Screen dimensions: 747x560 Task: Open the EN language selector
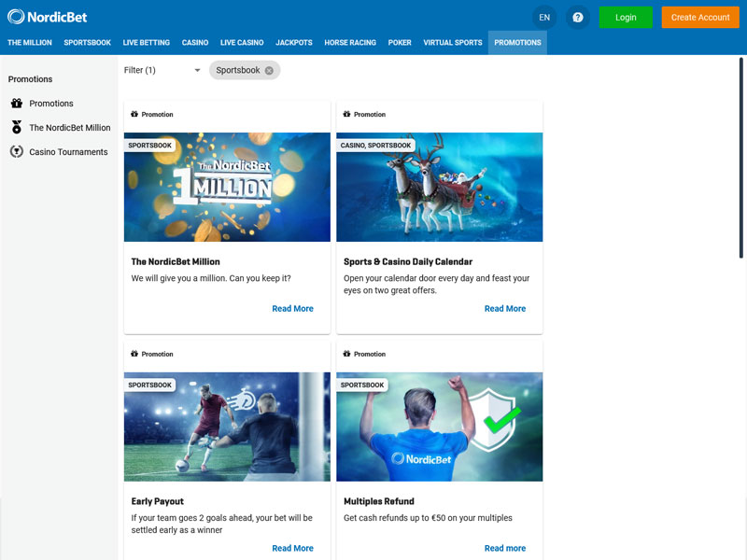(x=544, y=18)
